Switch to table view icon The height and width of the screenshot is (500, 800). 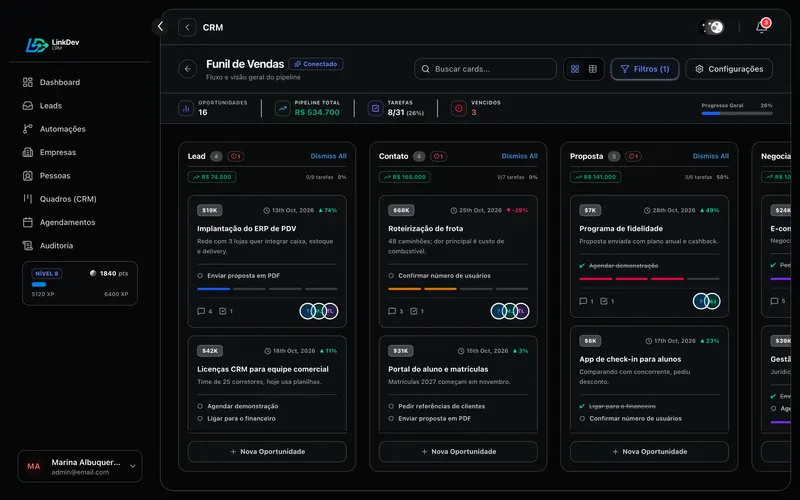click(593, 69)
